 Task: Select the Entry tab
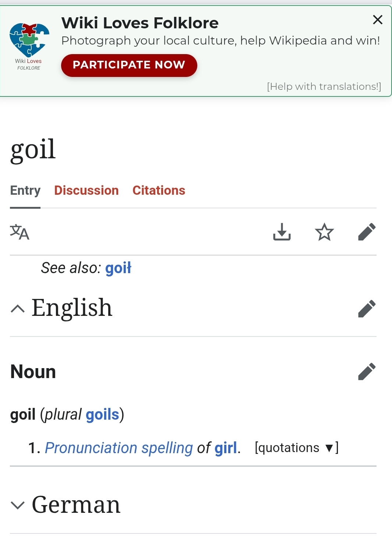(x=25, y=190)
